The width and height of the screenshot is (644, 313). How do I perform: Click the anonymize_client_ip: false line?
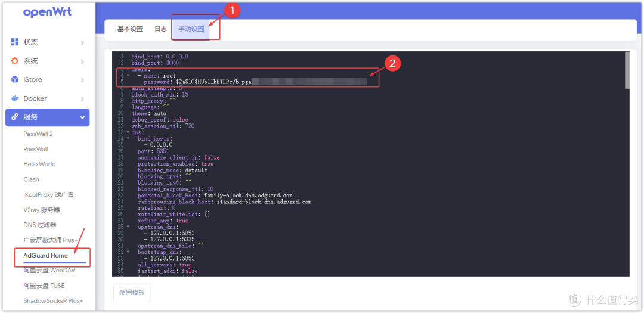179,157
